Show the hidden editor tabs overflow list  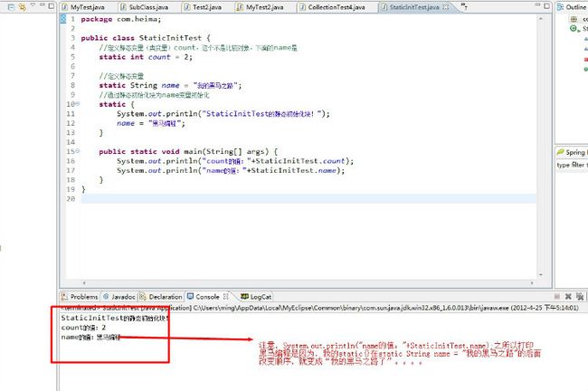coord(464,6)
